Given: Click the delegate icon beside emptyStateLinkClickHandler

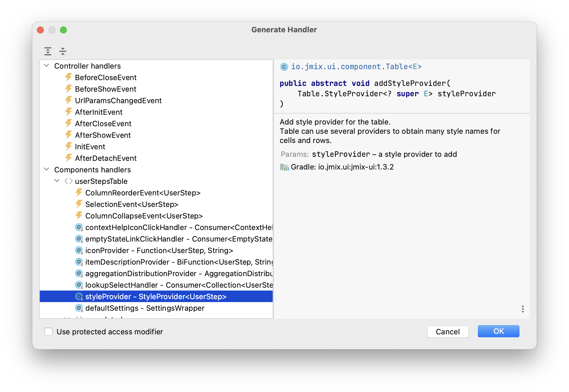Looking at the screenshot, I should coord(79,239).
